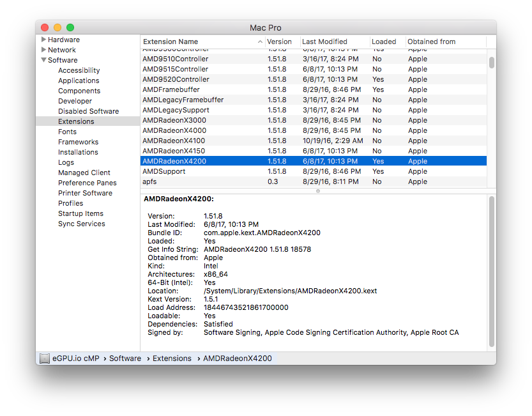
Task: Select the AMDRadeonX4200 row
Action: (x=314, y=161)
